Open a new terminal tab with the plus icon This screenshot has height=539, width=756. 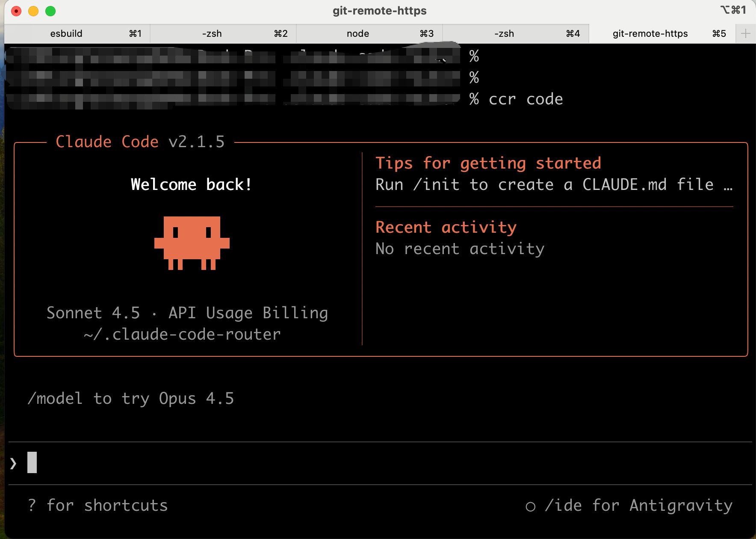[x=745, y=33]
